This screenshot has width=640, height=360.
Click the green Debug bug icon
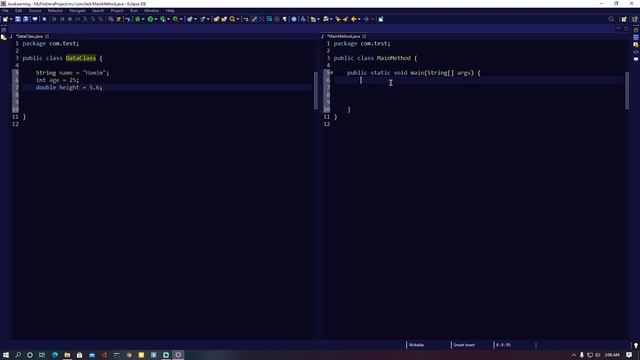138,19
